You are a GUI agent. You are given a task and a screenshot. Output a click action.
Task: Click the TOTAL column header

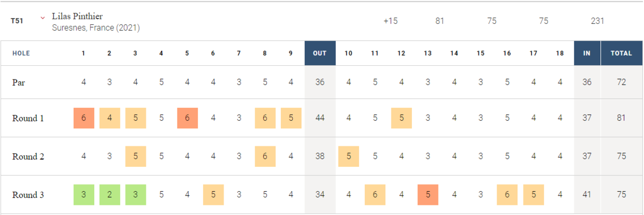click(x=621, y=53)
